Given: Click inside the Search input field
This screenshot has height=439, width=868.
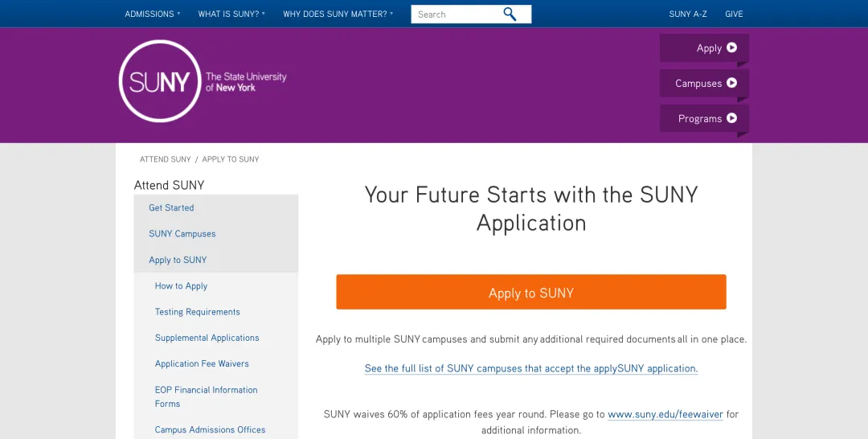Looking at the screenshot, I should (454, 14).
